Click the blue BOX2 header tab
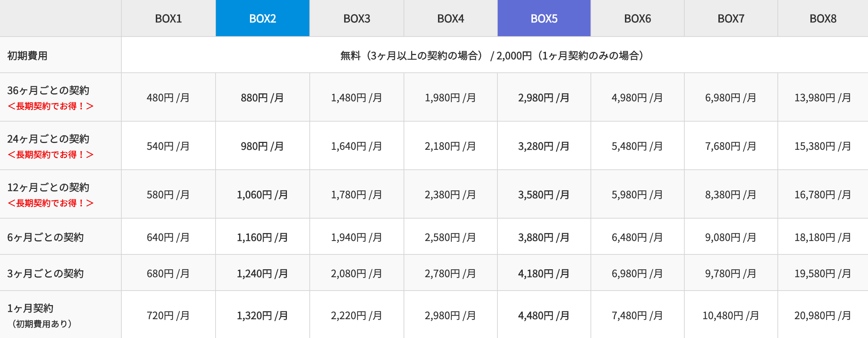 (263, 18)
